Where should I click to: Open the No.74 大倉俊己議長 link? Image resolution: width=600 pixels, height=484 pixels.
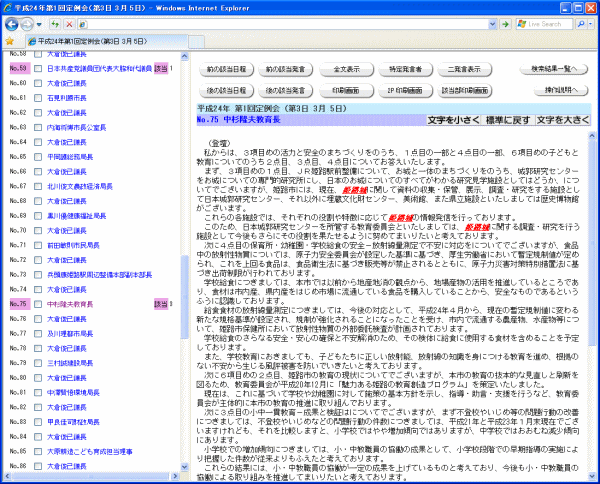[67, 290]
